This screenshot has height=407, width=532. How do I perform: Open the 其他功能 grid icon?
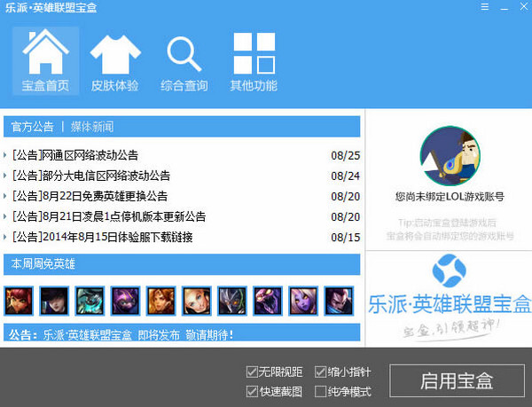(254, 60)
